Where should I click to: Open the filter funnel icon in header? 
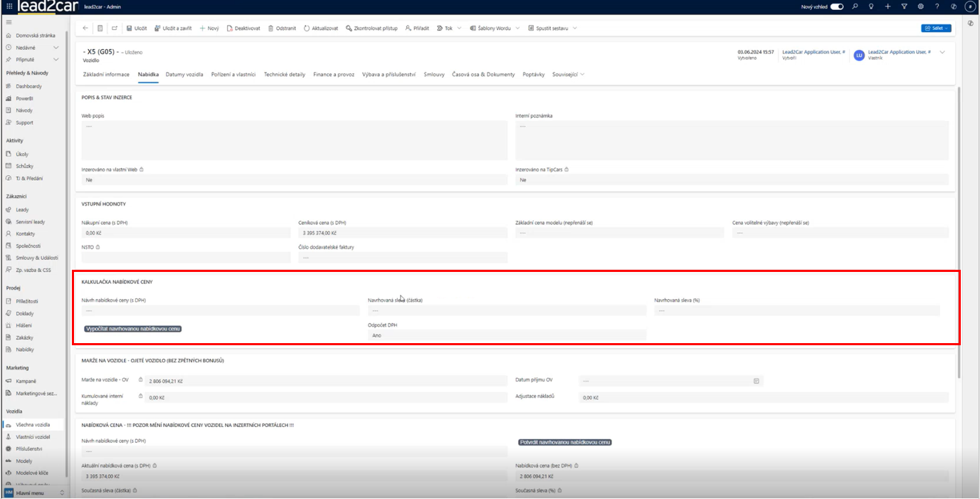904,6
